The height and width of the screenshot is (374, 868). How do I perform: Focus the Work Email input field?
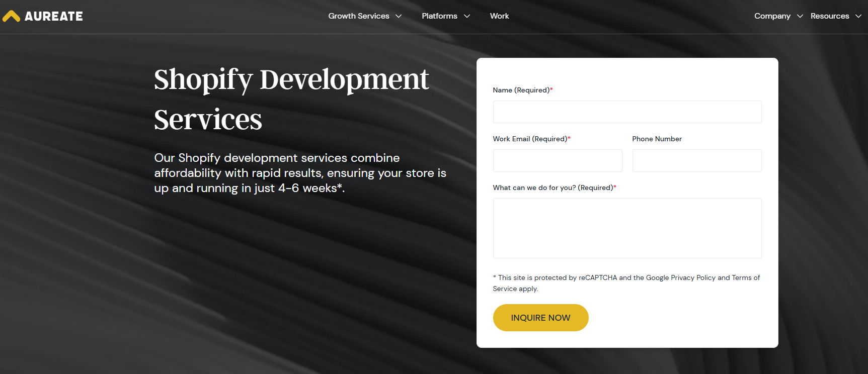558,160
